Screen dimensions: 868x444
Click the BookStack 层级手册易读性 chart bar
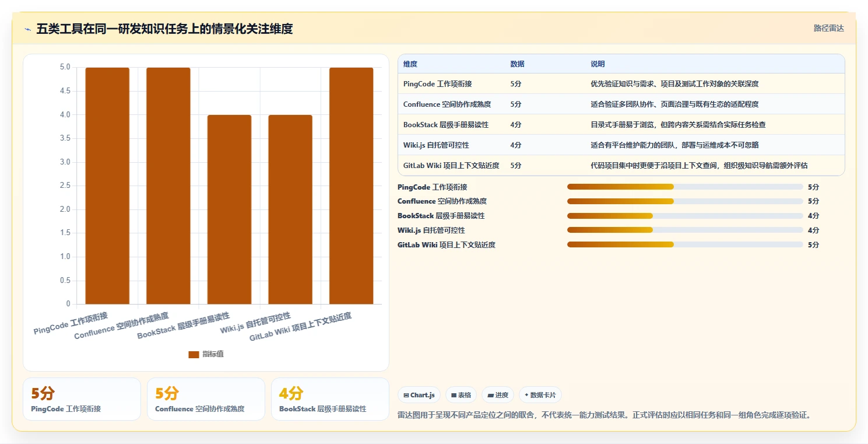click(229, 209)
